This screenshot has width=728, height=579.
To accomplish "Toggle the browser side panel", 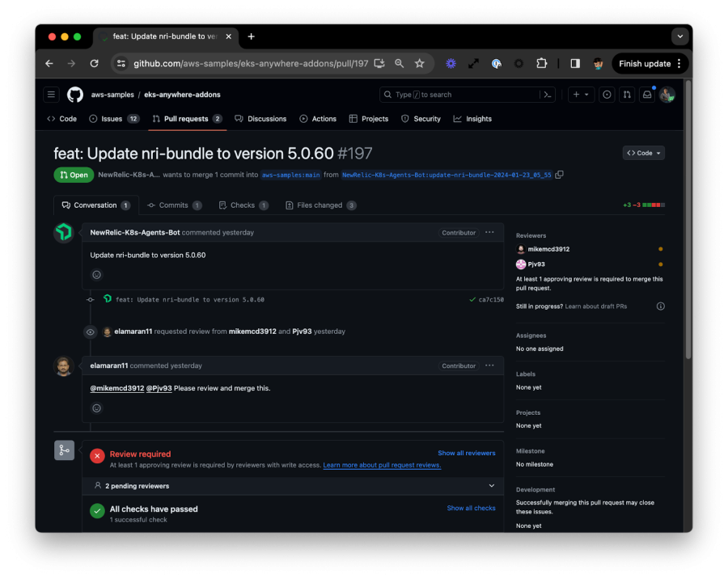I will (575, 63).
